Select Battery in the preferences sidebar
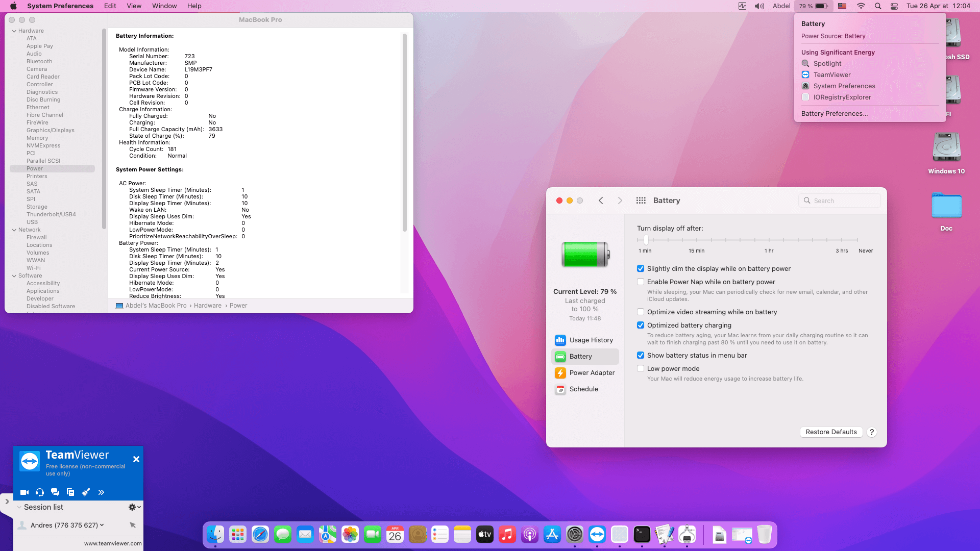Viewport: 980px width, 551px height. tap(585, 357)
